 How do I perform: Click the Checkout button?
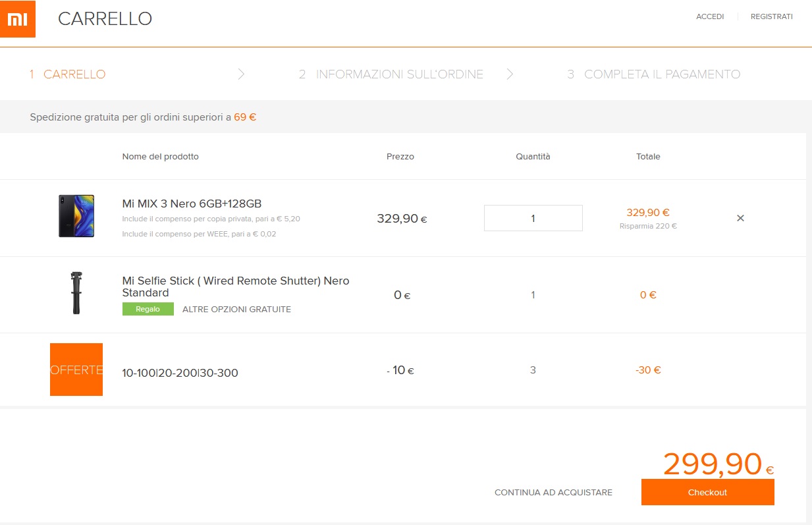pyautogui.click(x=708, y=492)
